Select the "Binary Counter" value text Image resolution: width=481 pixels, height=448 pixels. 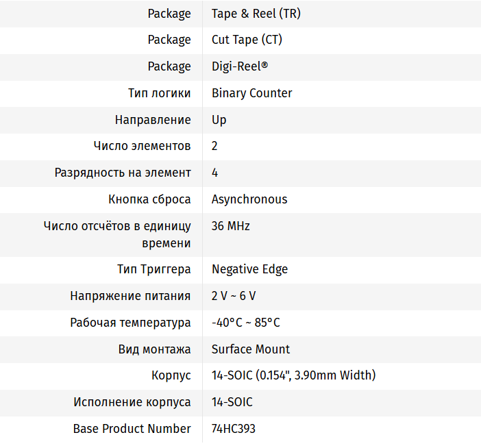251,93
